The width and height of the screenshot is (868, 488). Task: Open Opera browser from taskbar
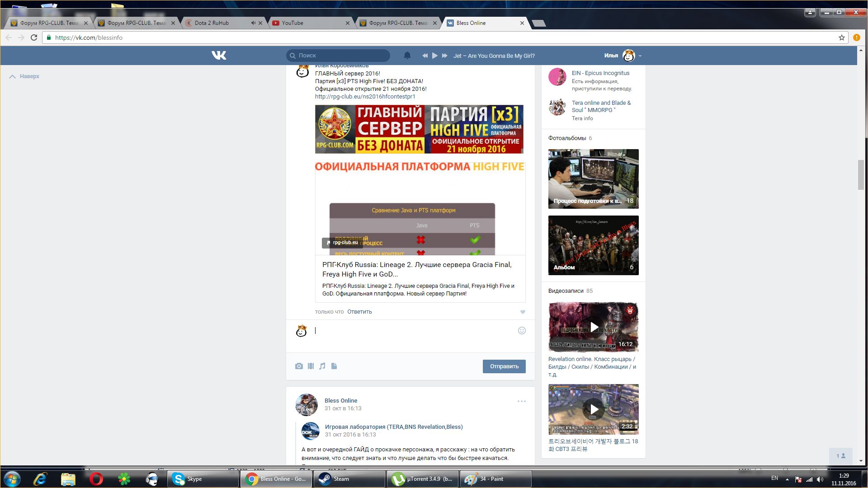point(96,479)
